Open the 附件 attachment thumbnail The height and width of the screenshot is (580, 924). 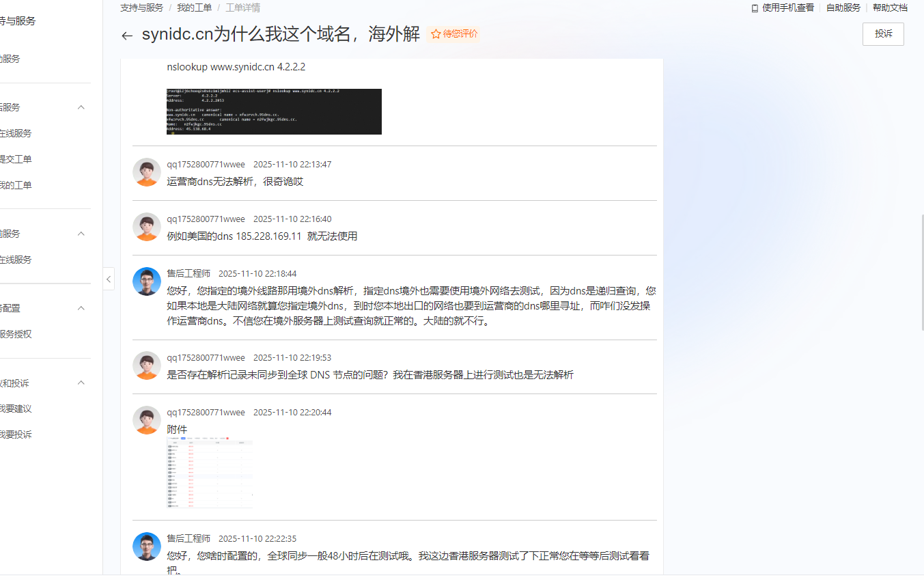coord(210,474)
